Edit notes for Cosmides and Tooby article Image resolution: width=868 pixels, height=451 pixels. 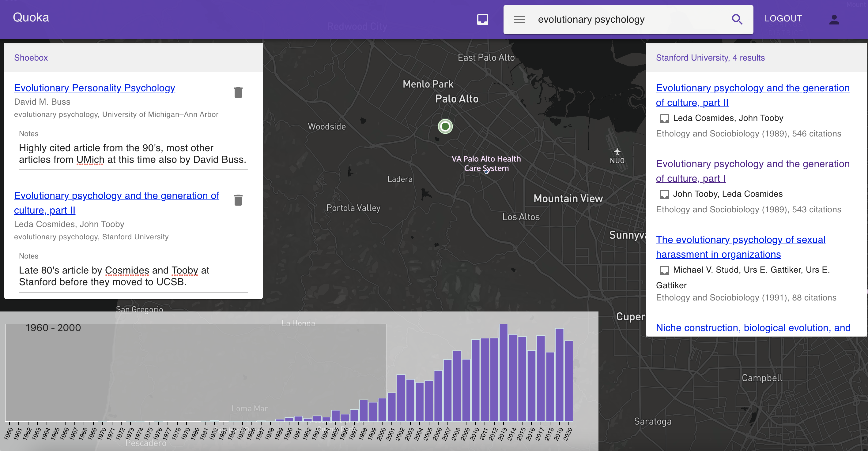pos(134,276)
